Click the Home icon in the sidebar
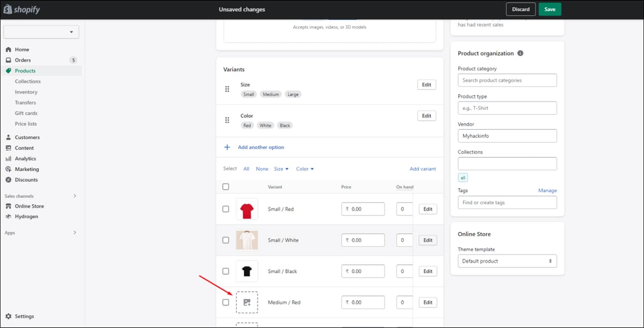The width and height of the screenshot is (644, 328). [8, 49]
